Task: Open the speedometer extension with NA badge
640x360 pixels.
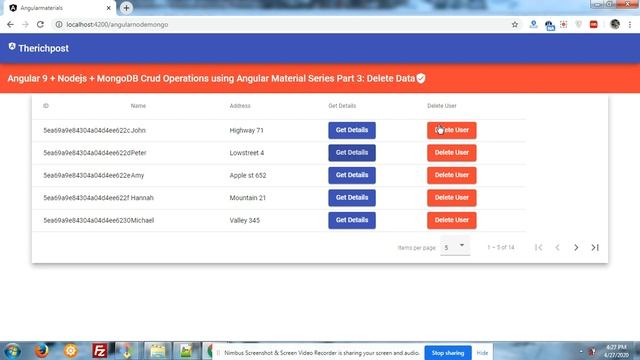Action: 549,25
